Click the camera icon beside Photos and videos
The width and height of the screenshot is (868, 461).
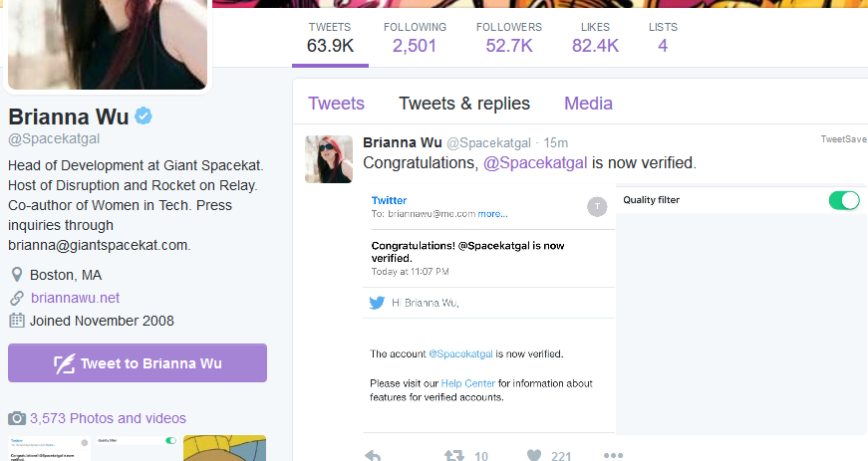pyautogui.click(x=17, y=418)
